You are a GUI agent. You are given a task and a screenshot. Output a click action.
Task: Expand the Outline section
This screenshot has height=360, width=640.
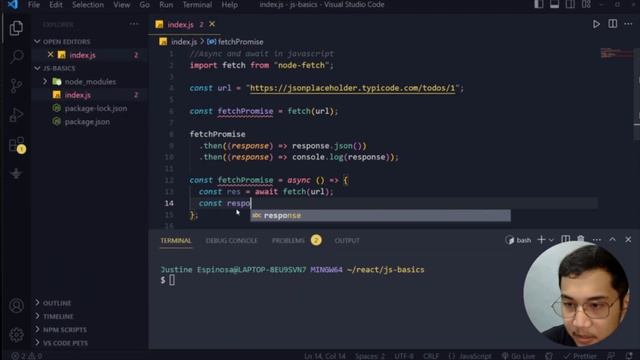click(x=38, y=302)
